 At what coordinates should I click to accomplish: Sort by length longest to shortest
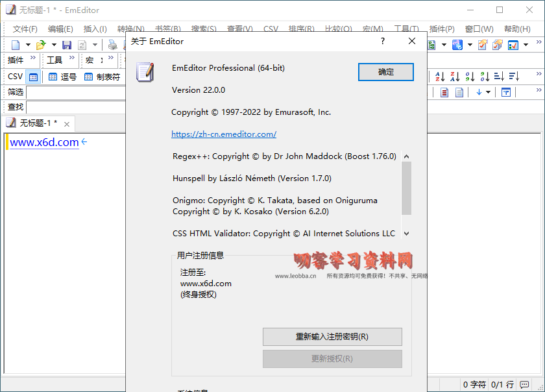coord(514,76)
